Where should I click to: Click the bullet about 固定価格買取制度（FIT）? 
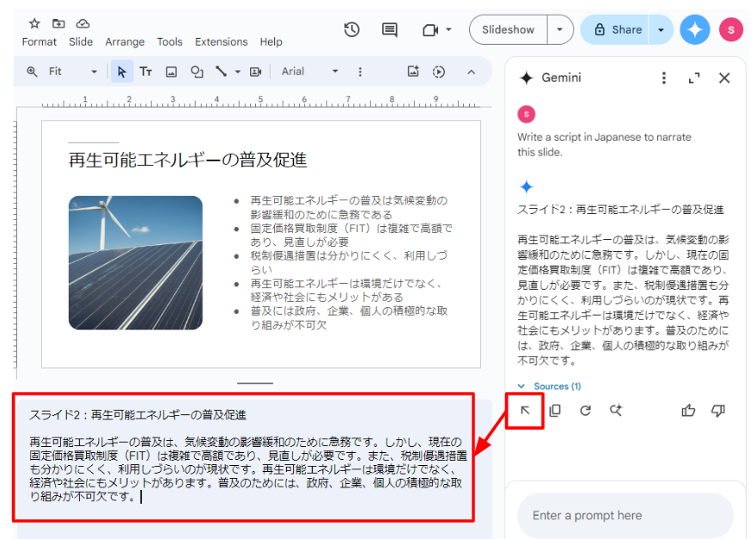[351, 235]
